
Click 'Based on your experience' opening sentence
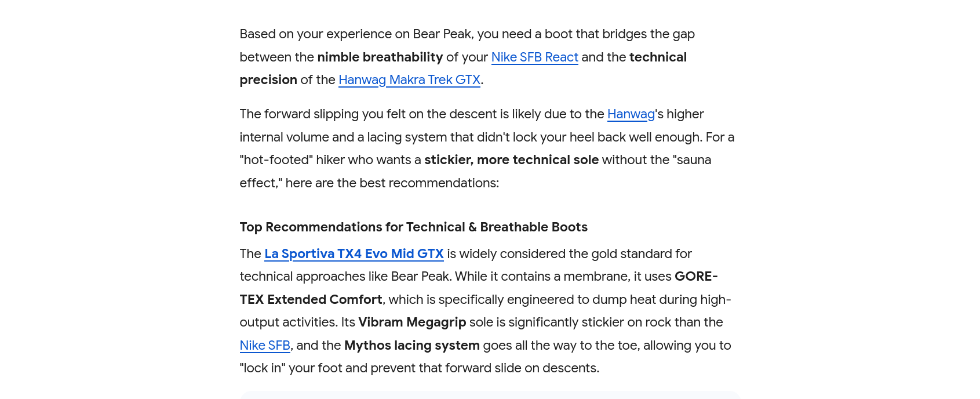pyautogui.click(x=325, y=34)
